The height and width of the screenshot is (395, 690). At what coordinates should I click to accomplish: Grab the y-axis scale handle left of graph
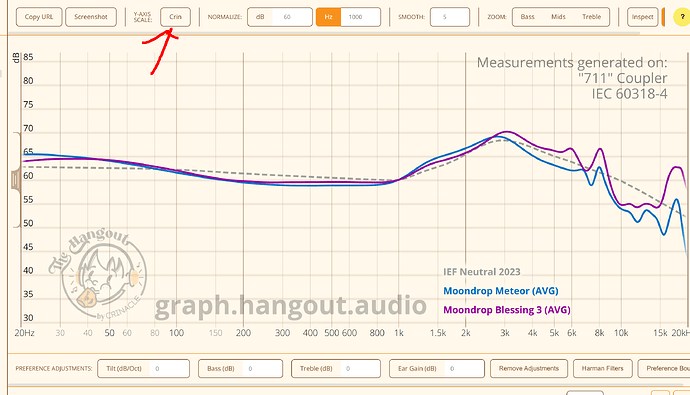pyautogui.click(x=16, y=180)
